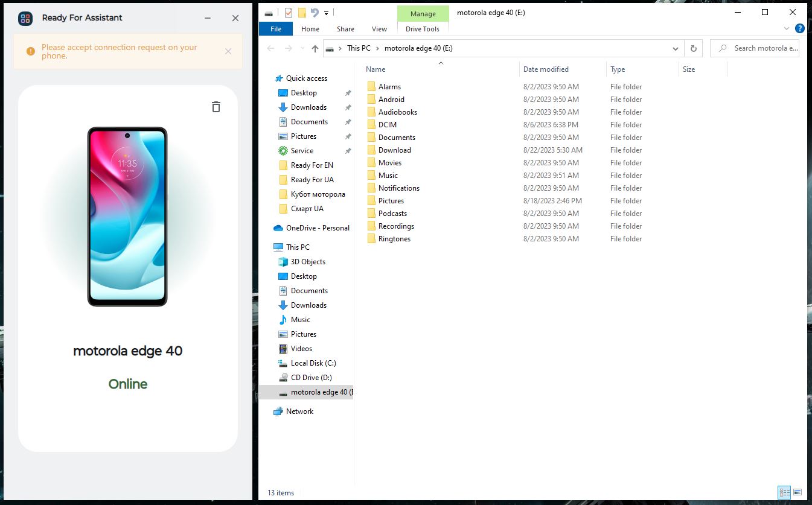Expand the ribbon with the chevron
This screenshot has height=505, width=812.
click(787, 28)
